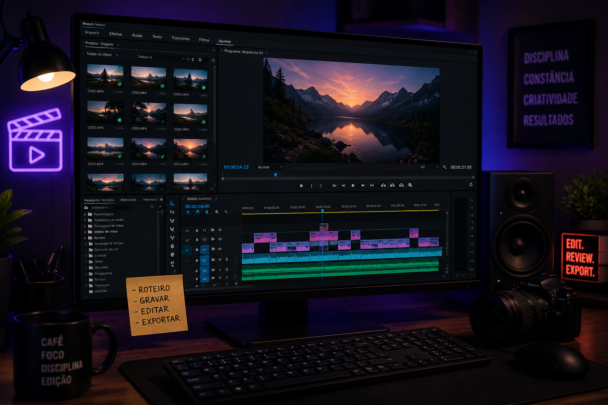Click the blue 00:00:14:23 timecode
The image size is (608, 405).
[x=236, y=167]
